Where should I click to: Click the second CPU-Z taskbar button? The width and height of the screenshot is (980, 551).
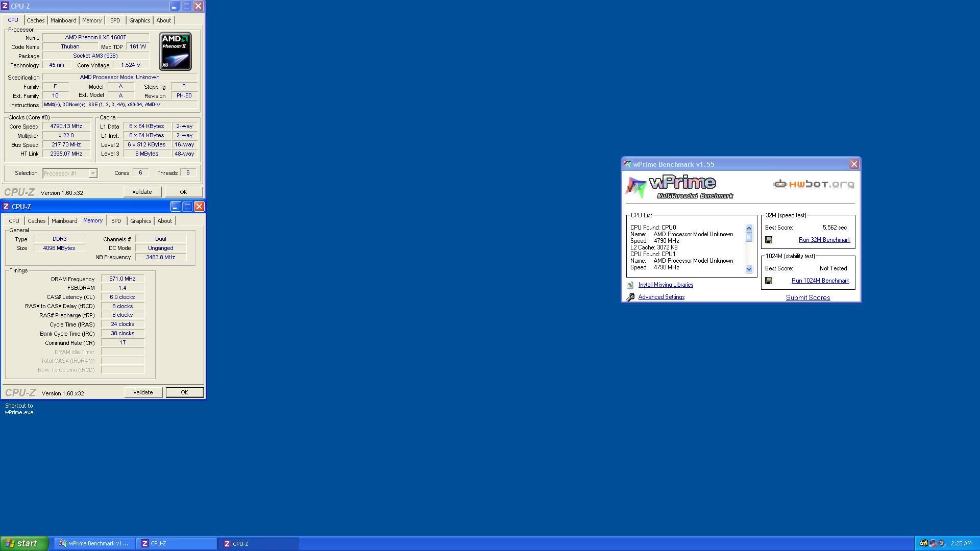tap(258, 543)
